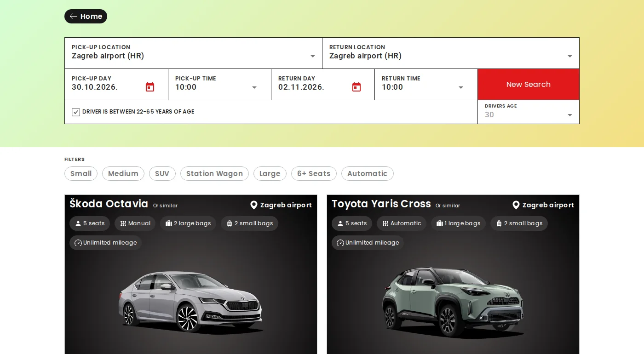Toggle the Station Wagon filter
This screenshot has height=354, width=644.
pos(214,174)
